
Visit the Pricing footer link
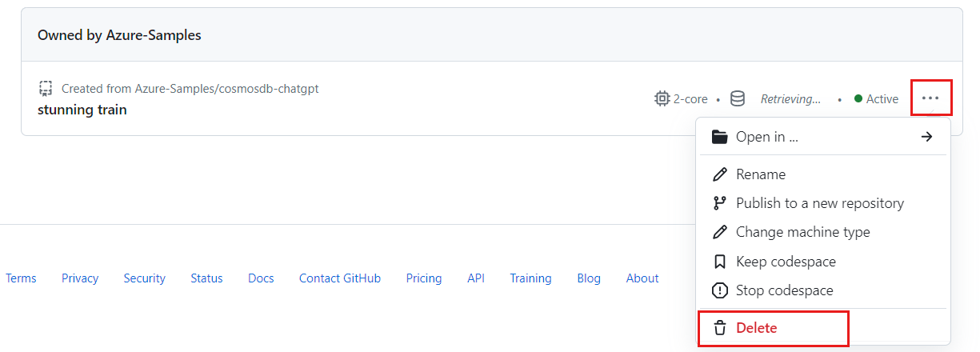point(424,278)
